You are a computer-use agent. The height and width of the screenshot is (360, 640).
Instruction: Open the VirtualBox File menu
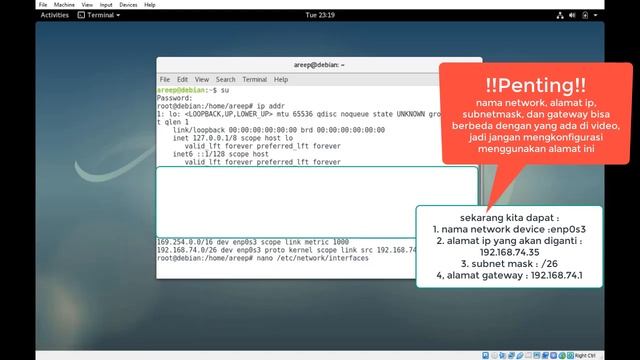(43, 5)
